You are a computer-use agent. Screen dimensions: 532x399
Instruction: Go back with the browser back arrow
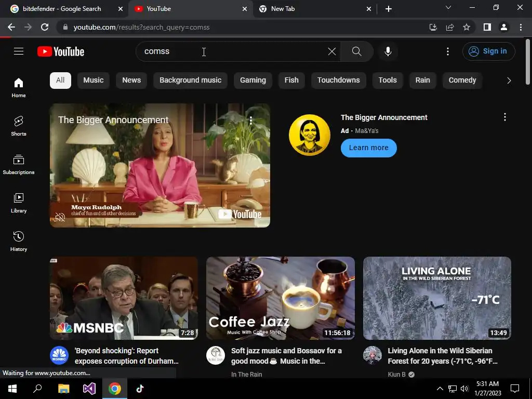(x=11, y=27)
